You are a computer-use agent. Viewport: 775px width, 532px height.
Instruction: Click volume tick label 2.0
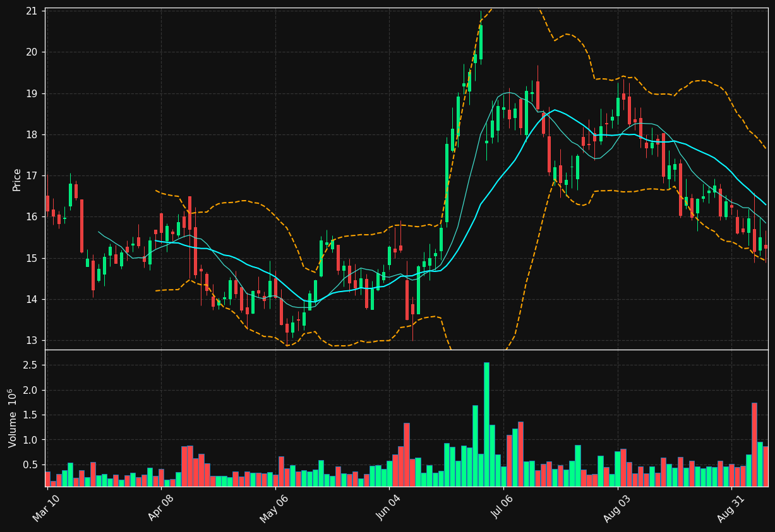(x=30, y=390)
